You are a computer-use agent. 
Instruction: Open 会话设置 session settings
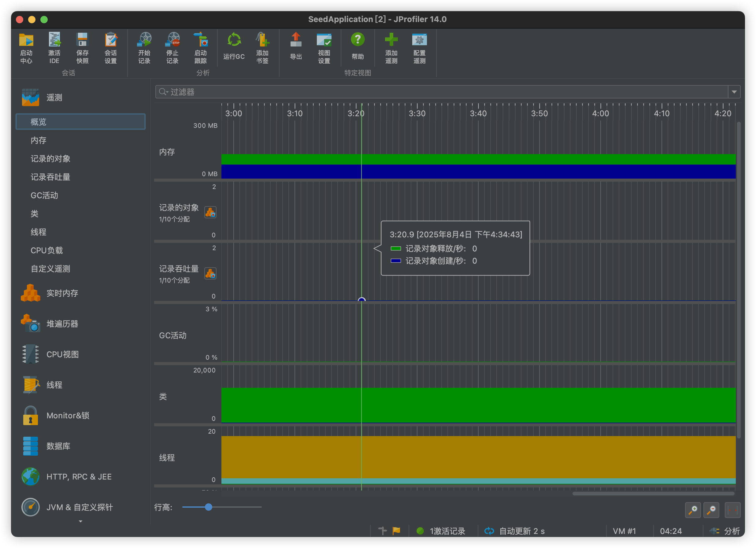(x=111, y=48)
